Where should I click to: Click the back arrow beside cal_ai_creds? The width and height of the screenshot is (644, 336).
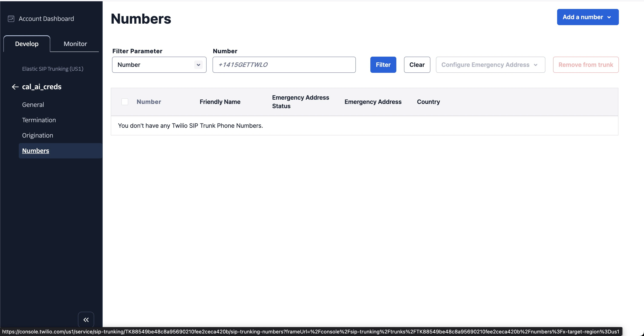click(15, 87)
